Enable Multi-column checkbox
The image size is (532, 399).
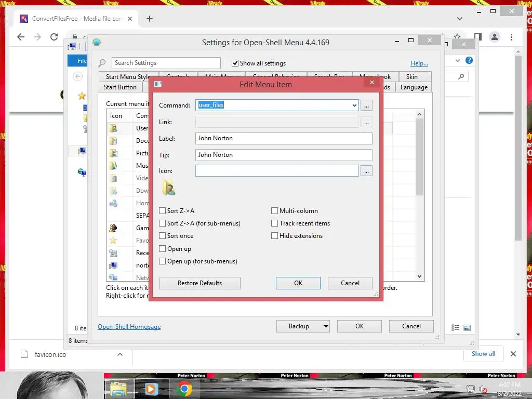[x=274, y=211]
